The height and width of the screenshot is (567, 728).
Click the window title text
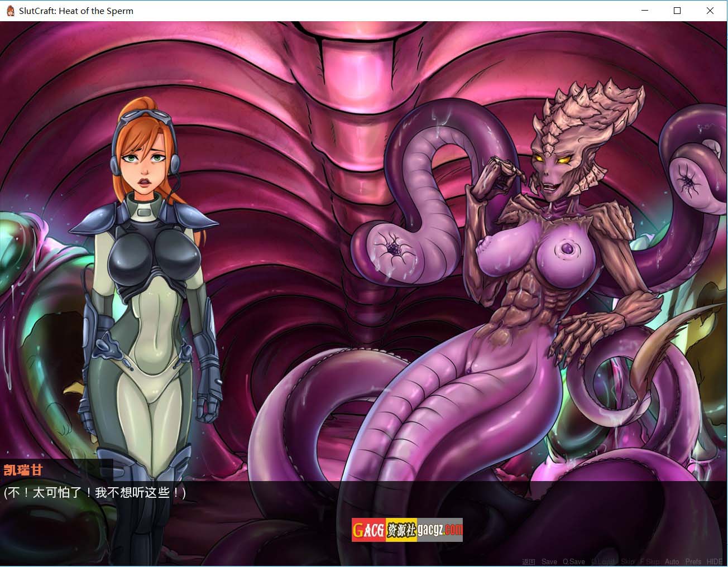[76, 11]
